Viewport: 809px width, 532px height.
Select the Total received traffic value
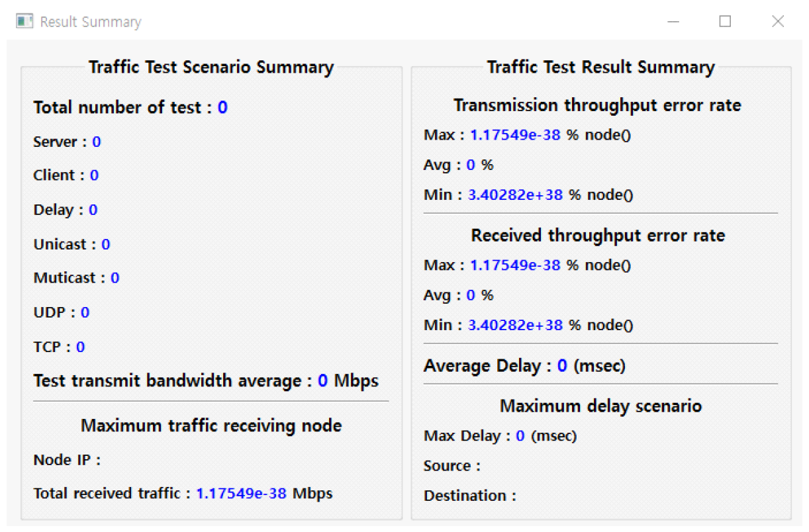[241, 493]
